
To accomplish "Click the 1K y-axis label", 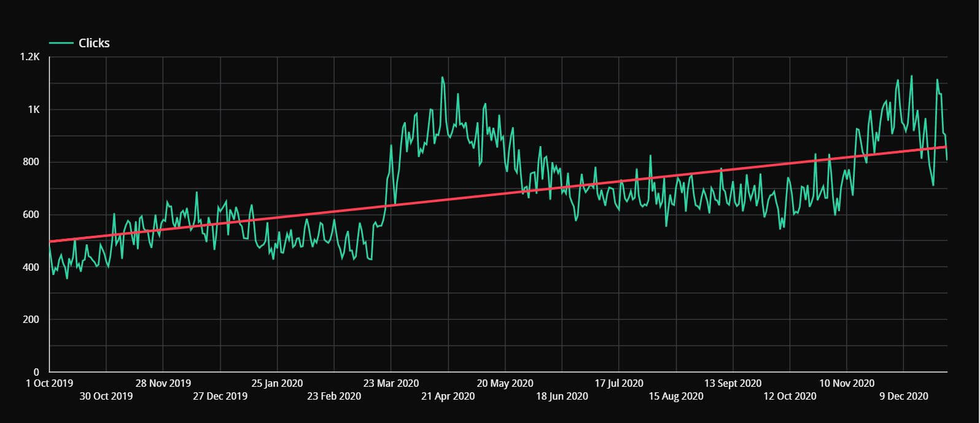I will pyautogui.click(x=33, y=109).
